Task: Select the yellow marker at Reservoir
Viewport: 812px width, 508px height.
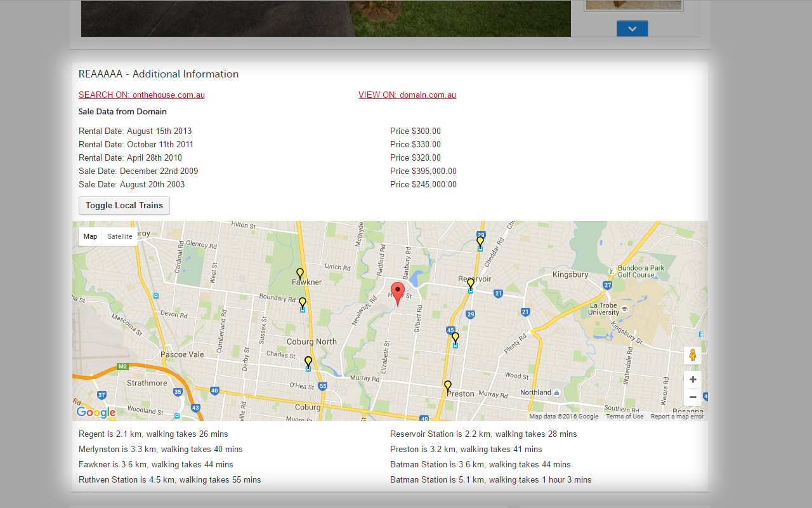Action: 471,283
